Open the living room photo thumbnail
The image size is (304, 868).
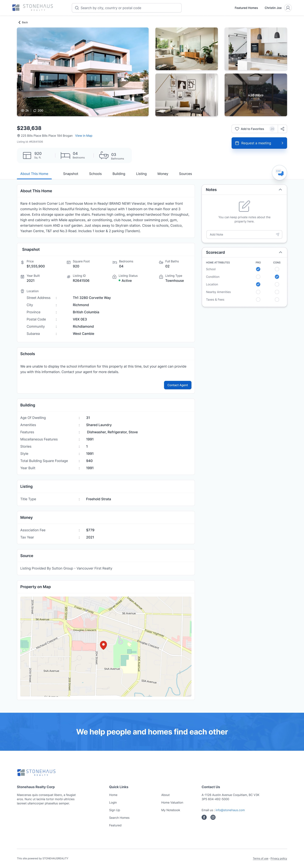tap(187, 49)
